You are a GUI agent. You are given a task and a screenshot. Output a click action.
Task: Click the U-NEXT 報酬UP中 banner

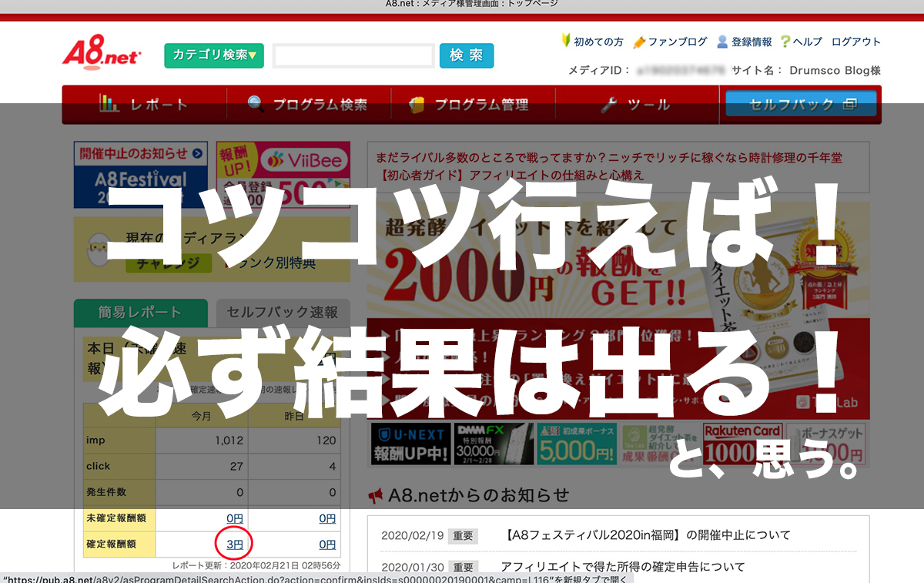point(409,443)
